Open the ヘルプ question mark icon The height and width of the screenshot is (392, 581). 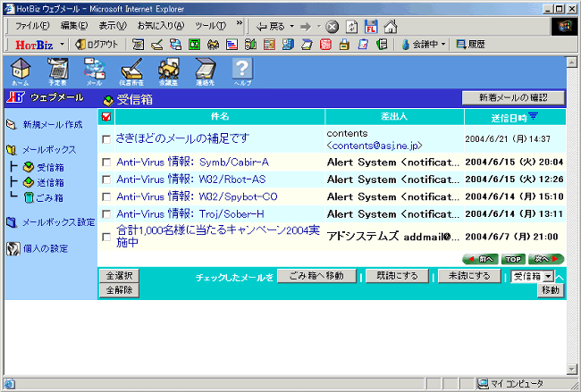[242, 71]
